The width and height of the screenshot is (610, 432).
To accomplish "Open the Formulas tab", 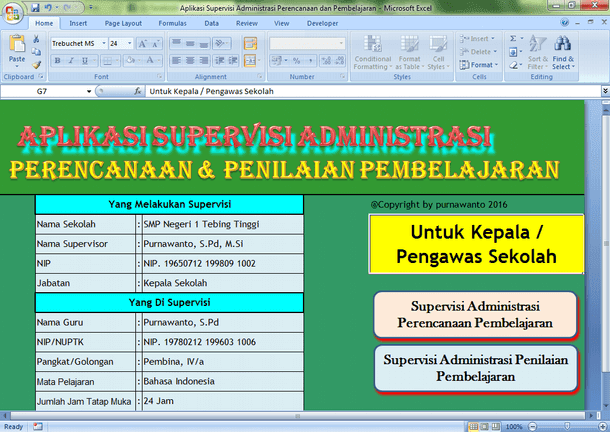I will coord(172,23).
